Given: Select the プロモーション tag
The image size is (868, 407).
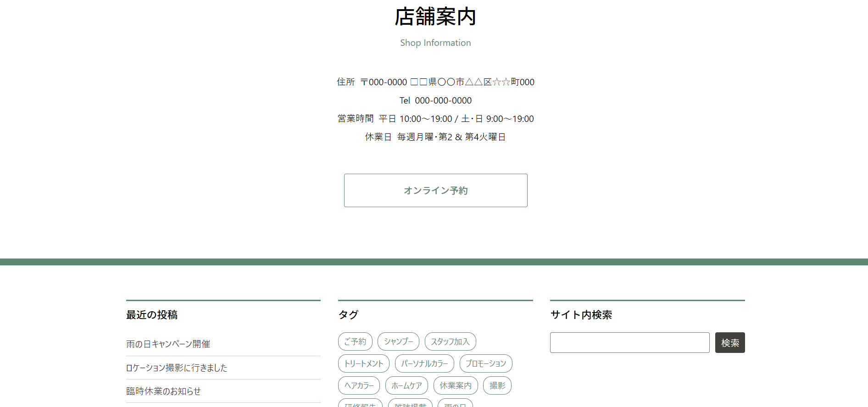Looking at the screenshot, I should (486, 363).
